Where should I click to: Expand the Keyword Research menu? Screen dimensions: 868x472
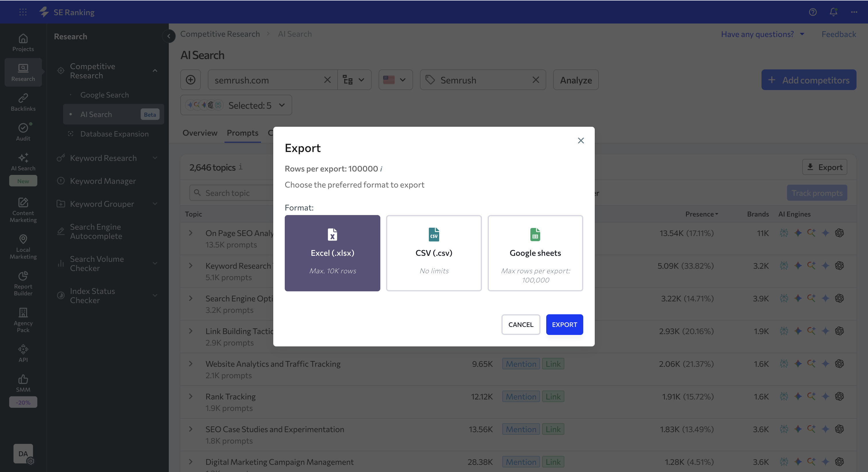point(155,158)
